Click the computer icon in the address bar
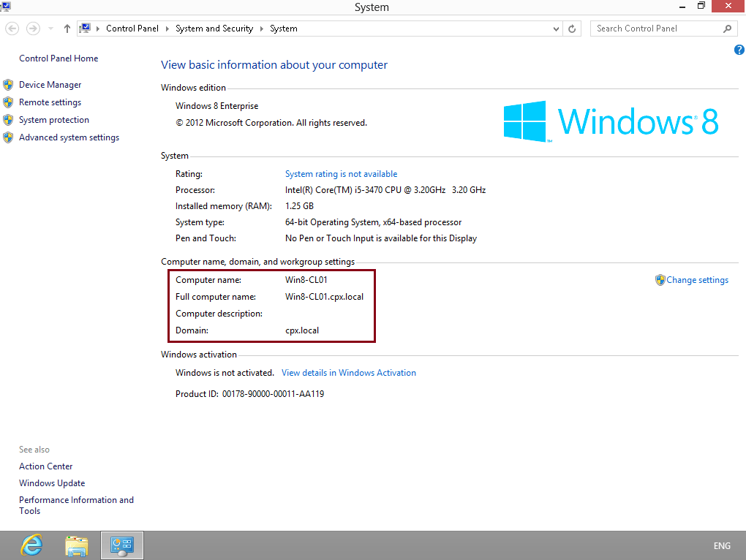This screenshot has width=746, height=560. pos(85,29)
